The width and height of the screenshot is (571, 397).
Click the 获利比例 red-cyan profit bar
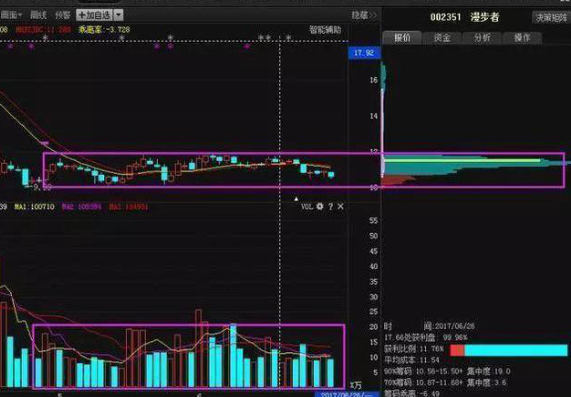tap(509, 350)
